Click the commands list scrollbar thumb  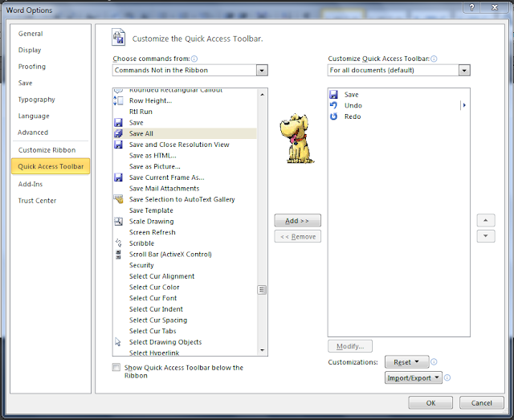click(x=262, y=290)
